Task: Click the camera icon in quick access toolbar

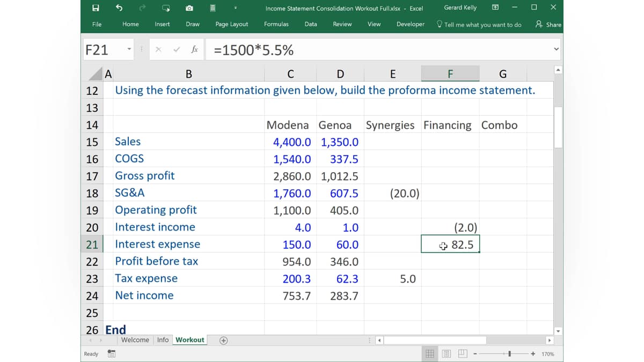Action: (x=189, y=8)
